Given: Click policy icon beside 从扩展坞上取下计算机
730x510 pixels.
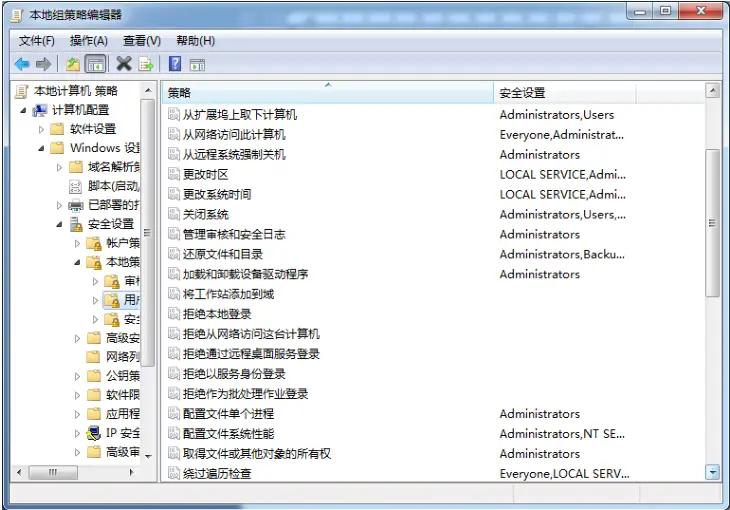Looking at the screenshot, I should [174, 115].
